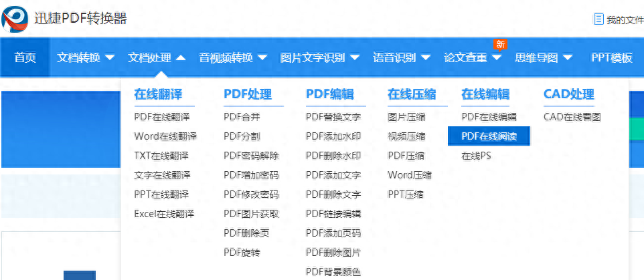
Task: Click the 文档转换 menu label
Action: coord(78,57)
